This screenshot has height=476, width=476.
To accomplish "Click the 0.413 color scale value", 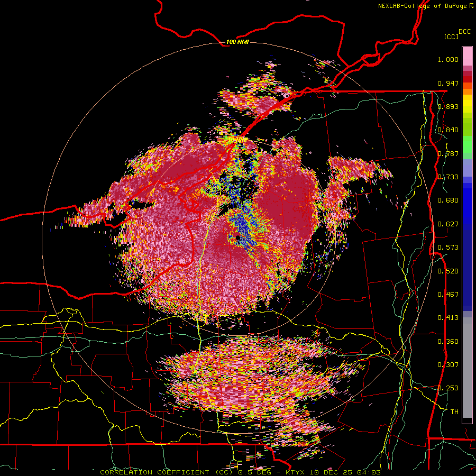I will [448, 318].
